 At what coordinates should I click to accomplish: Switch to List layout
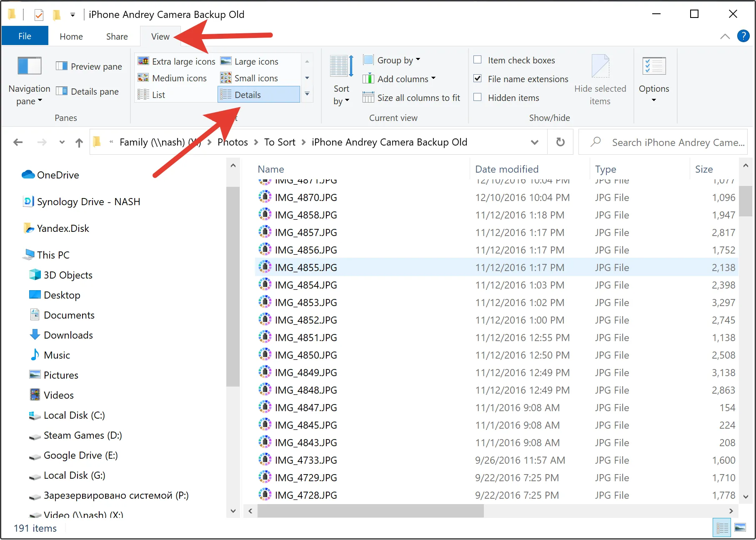click(151, 95)
